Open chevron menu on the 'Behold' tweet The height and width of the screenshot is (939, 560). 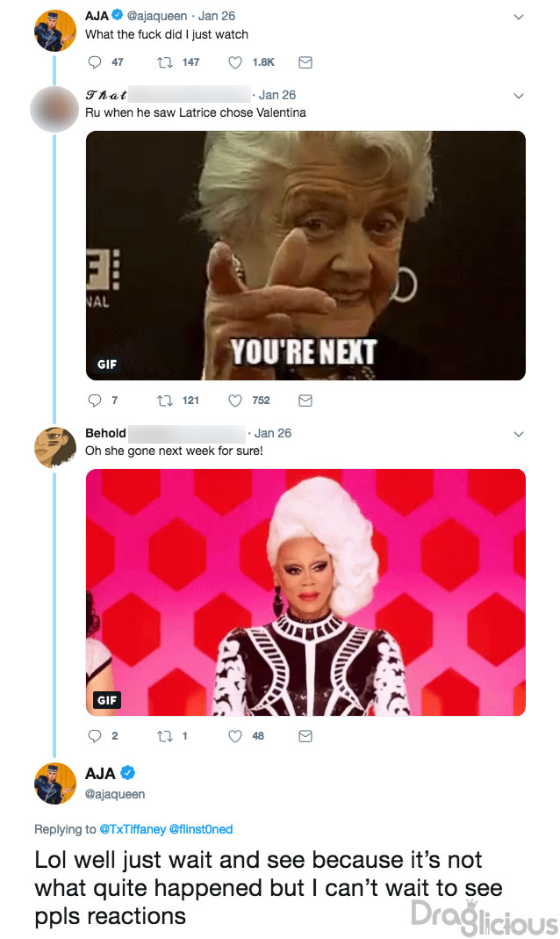[519, 434]
